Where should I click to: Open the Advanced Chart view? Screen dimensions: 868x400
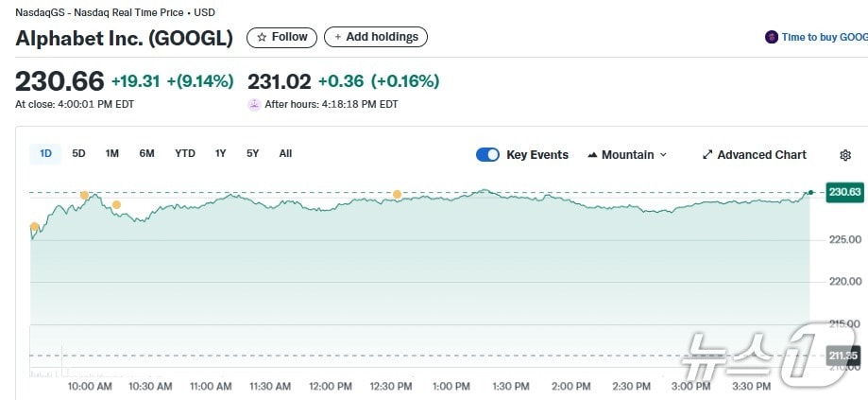pos(754,155)
